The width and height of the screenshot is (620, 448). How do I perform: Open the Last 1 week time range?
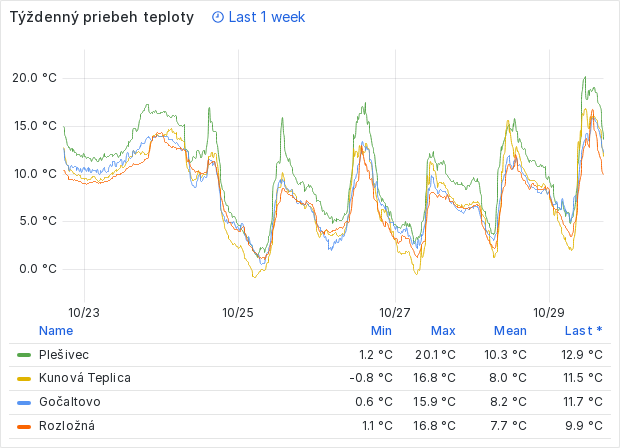266,17
